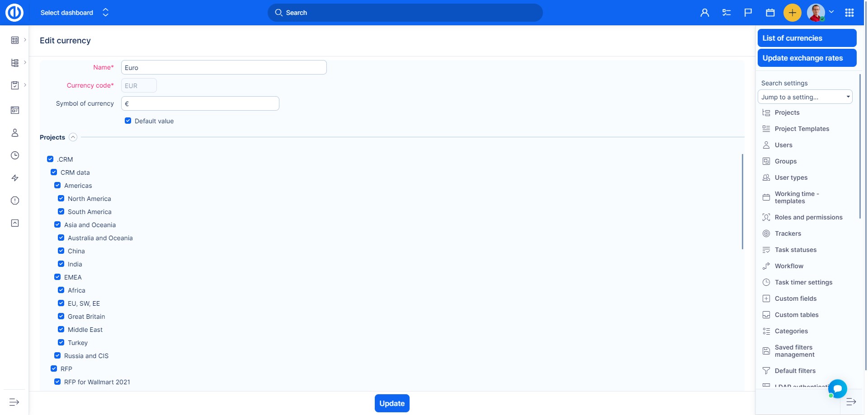Click the clock icon in left sidebar
Screen dimensions: 868x415
[15, 155]
